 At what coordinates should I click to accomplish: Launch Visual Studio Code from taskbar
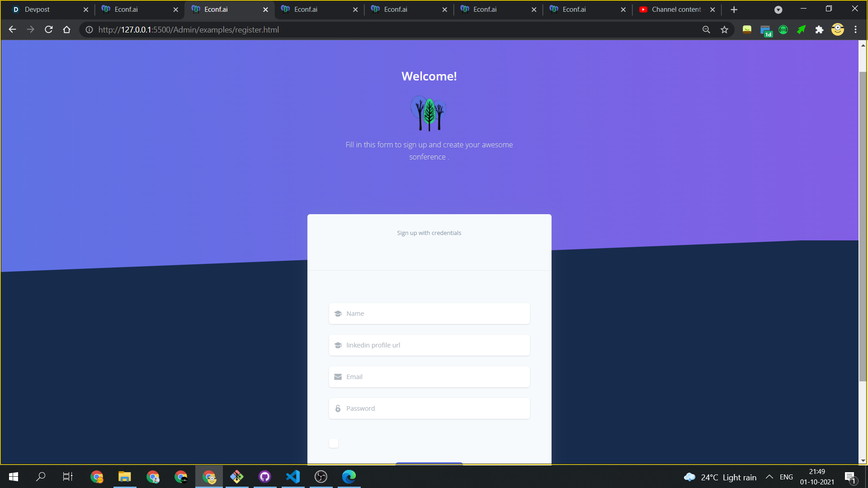[293, 477]
